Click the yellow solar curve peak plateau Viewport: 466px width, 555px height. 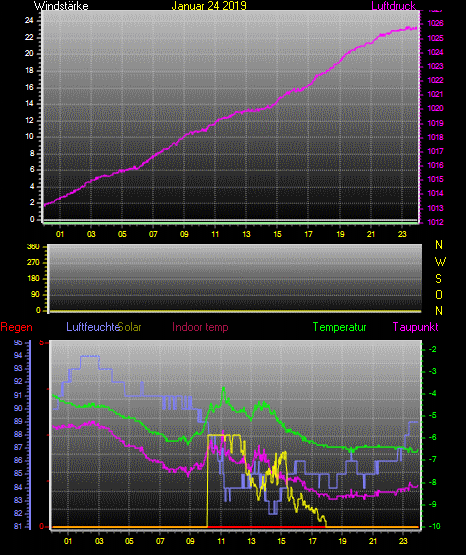[x=224, y=435]
